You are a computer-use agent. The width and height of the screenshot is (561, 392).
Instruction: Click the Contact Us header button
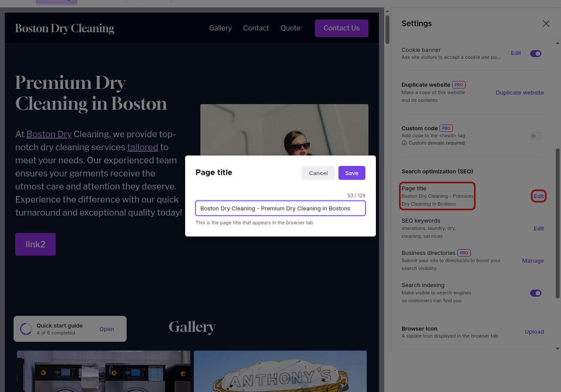click(341, 28)
